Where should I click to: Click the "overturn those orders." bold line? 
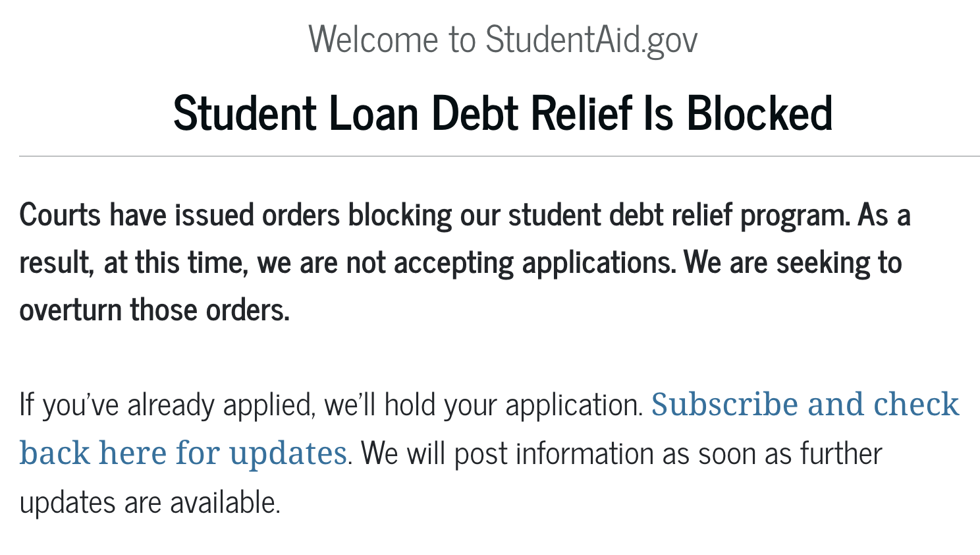point(155,310)
